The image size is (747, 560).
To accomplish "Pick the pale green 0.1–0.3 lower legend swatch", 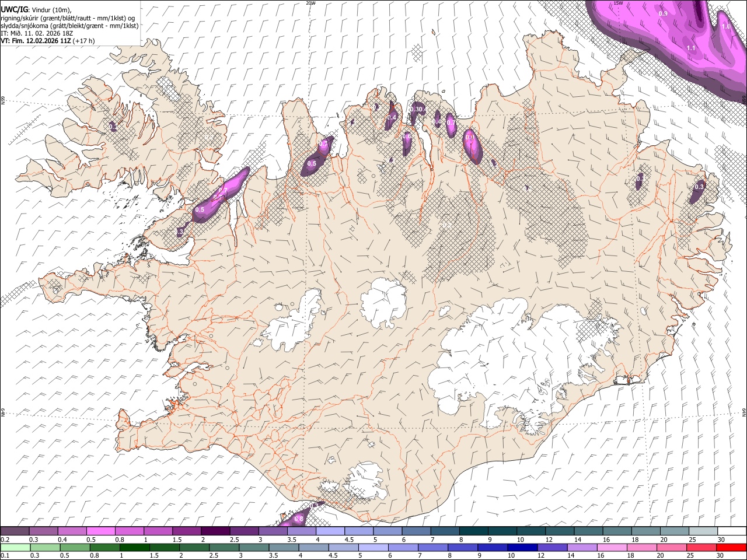I will 15,548.
